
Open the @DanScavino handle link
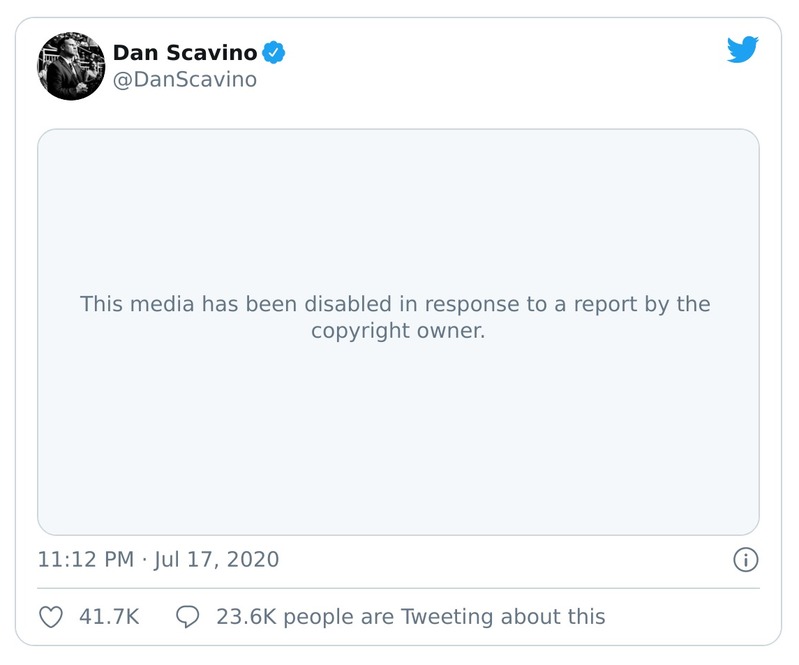[x=184, y=79]
